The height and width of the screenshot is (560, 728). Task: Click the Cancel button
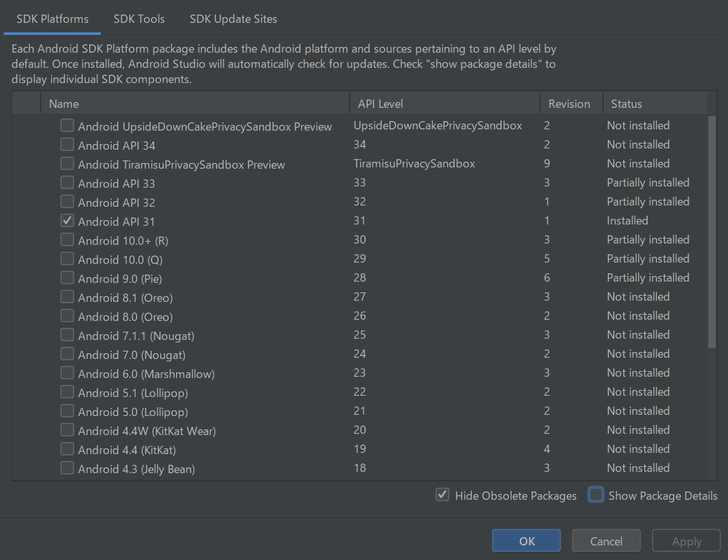pos(606,541)
